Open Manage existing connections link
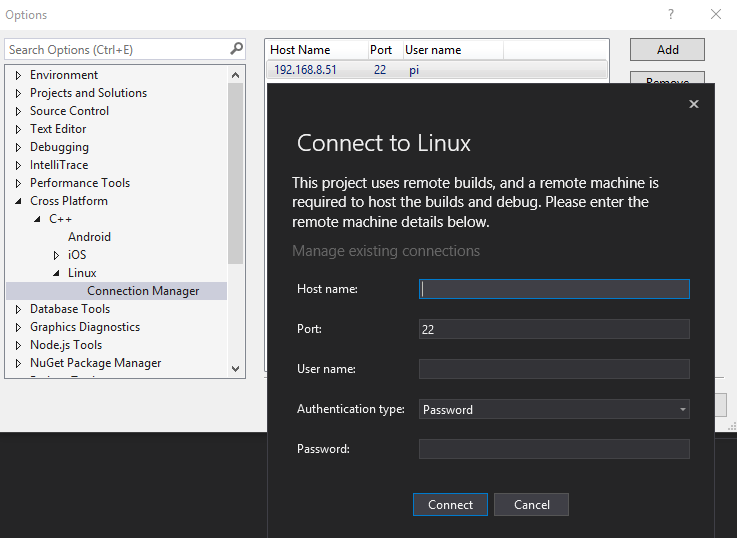Screen dimensions: 737x538 tap(386, 251)
